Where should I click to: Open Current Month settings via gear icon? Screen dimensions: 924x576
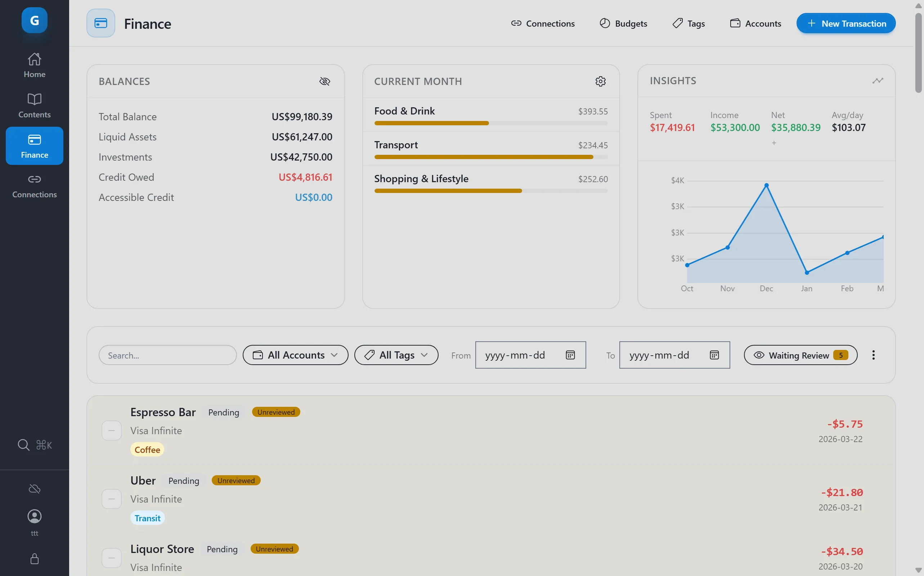tap(600, 81)
